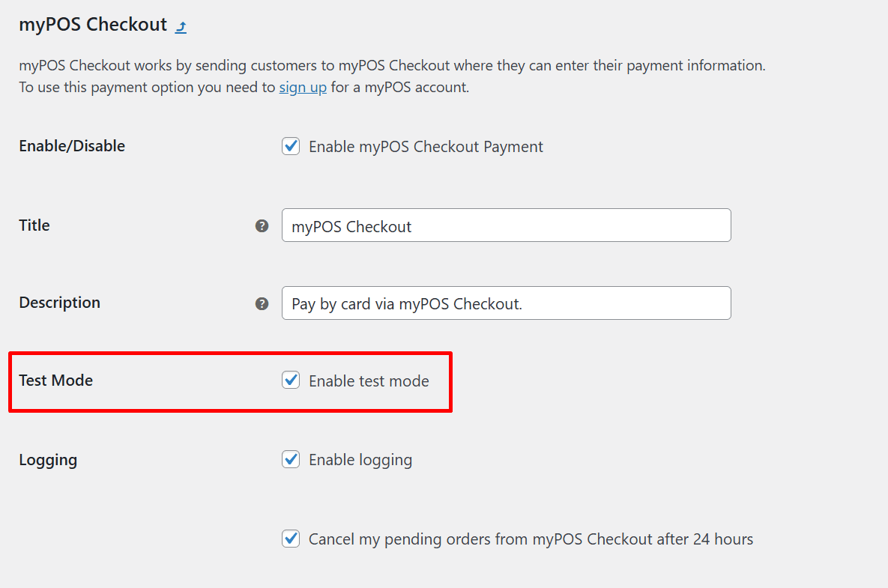888x588 pixels.
Task: Click the Enable/Disable row label
Action: (72, 146)
